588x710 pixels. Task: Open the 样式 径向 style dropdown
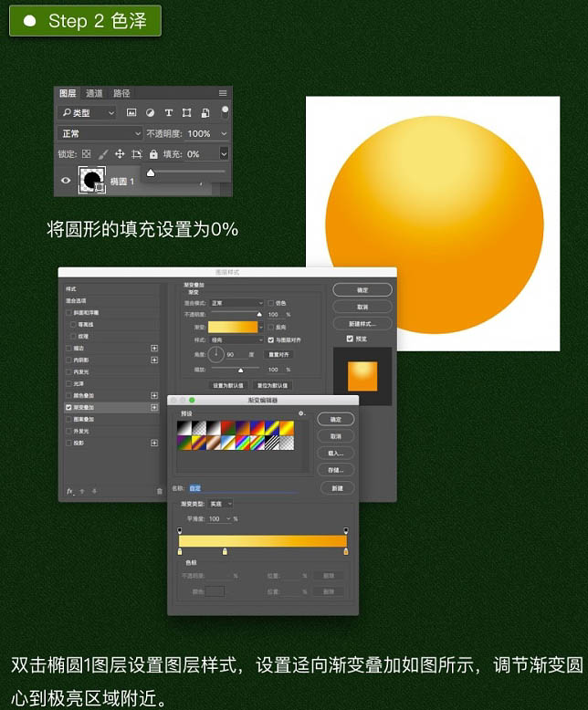coord(236,339)
